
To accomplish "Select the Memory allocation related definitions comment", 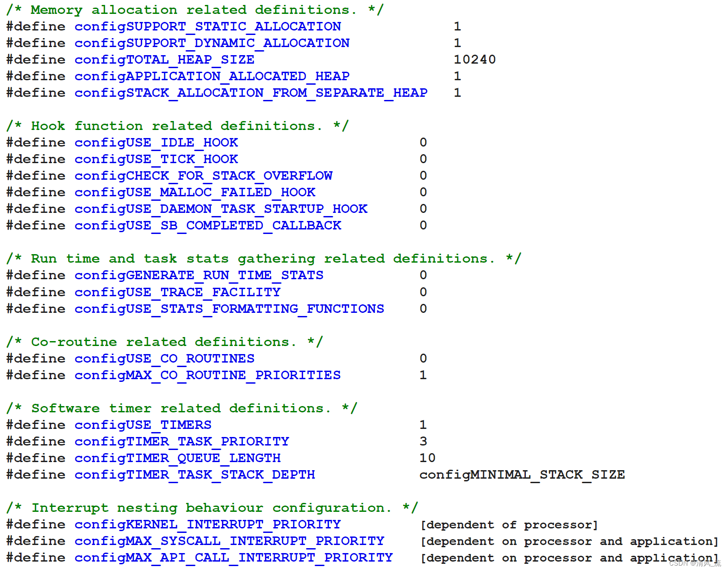I will click(193, 9).
